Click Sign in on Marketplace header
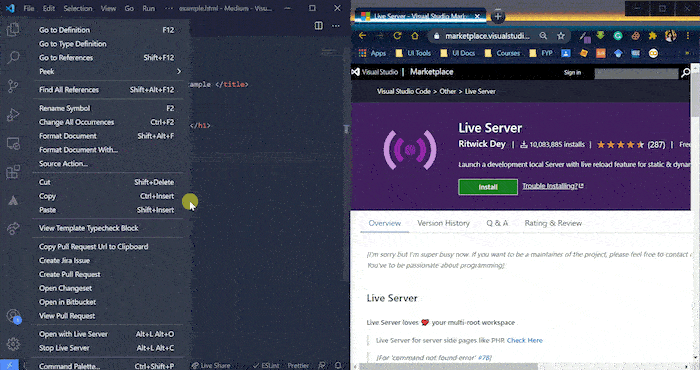Viewport: 700px width, 370px height. tap(572, 73)
